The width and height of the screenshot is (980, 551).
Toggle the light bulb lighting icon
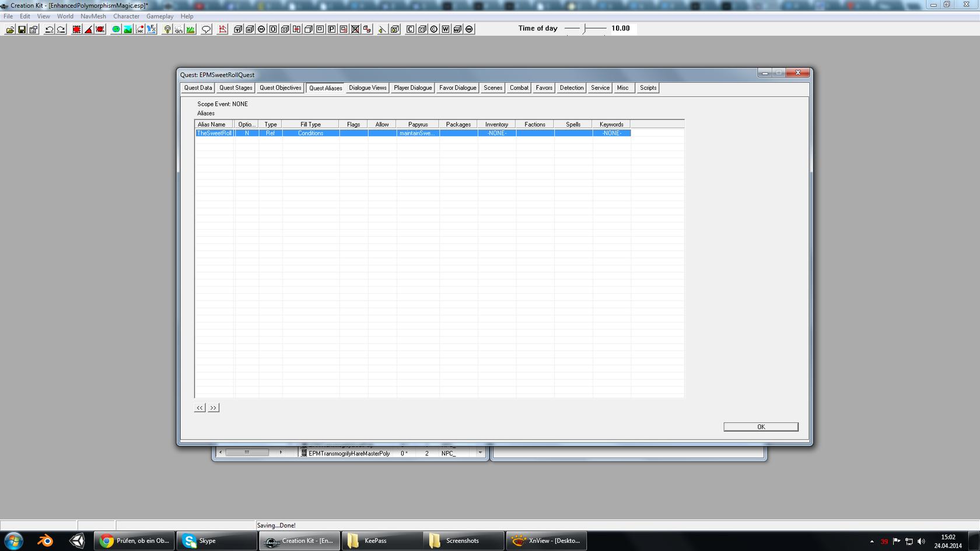tap(167, 29)
